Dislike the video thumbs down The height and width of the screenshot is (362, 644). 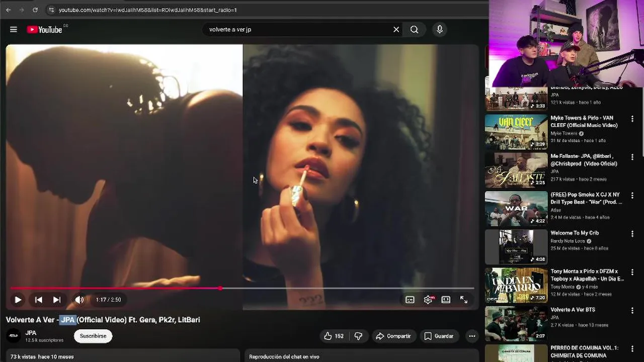(x=358, y=336)
